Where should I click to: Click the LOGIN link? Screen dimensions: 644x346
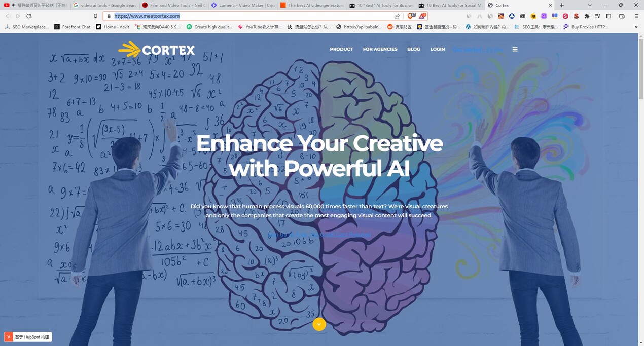[x=437, y=49]
